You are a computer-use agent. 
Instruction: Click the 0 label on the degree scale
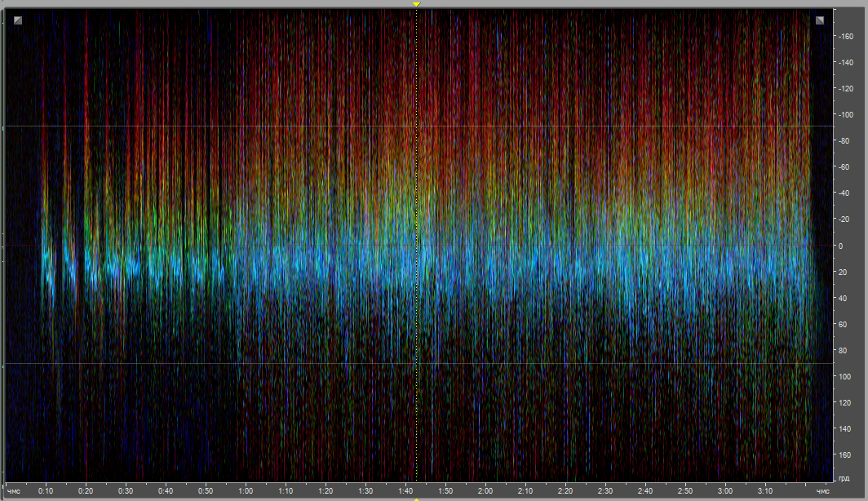click(x=840, y=246)
